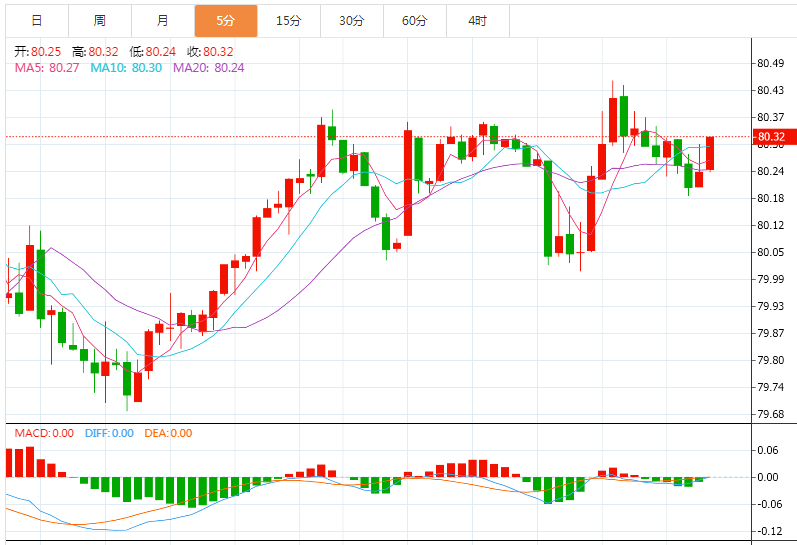Click the orange DEA value label
Viewport: 797px width, 545px height.
167,433
